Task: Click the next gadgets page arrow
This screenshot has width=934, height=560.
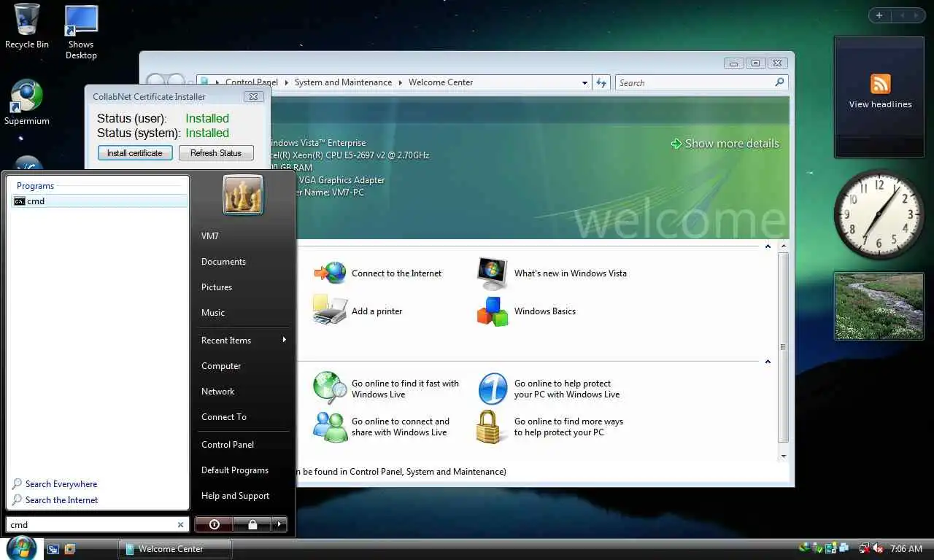Action: 917,15
